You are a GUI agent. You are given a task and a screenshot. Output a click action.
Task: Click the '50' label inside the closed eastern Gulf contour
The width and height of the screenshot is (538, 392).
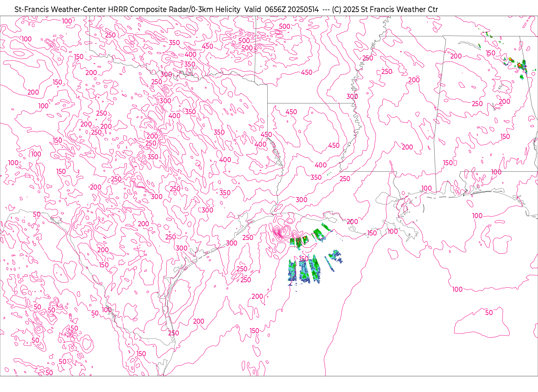(489, 312)
